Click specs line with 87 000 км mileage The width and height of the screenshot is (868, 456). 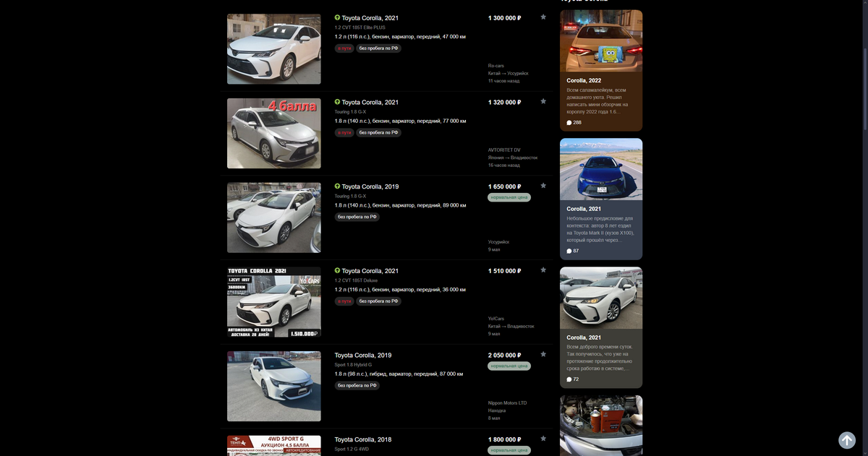[399, 374]
